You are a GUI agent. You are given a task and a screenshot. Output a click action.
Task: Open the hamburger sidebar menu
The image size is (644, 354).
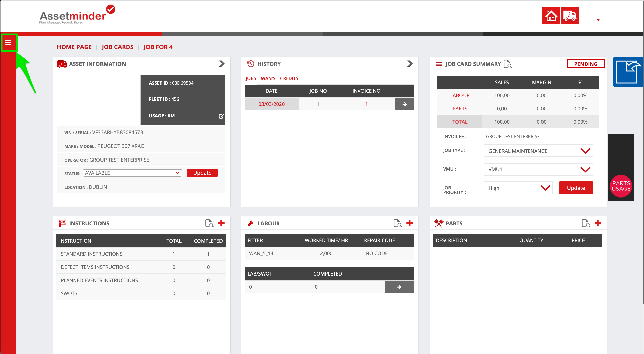8,42
